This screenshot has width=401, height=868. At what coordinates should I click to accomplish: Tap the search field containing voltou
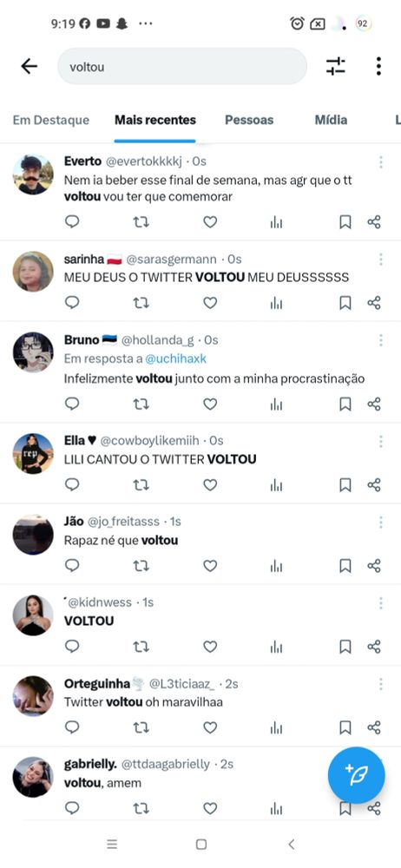[182, 67]
